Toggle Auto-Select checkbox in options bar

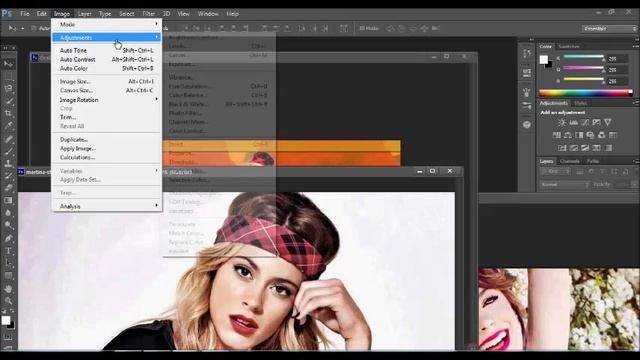34,29
